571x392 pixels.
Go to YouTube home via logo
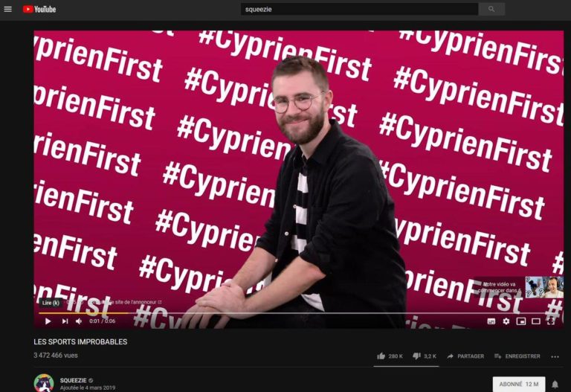39,9
